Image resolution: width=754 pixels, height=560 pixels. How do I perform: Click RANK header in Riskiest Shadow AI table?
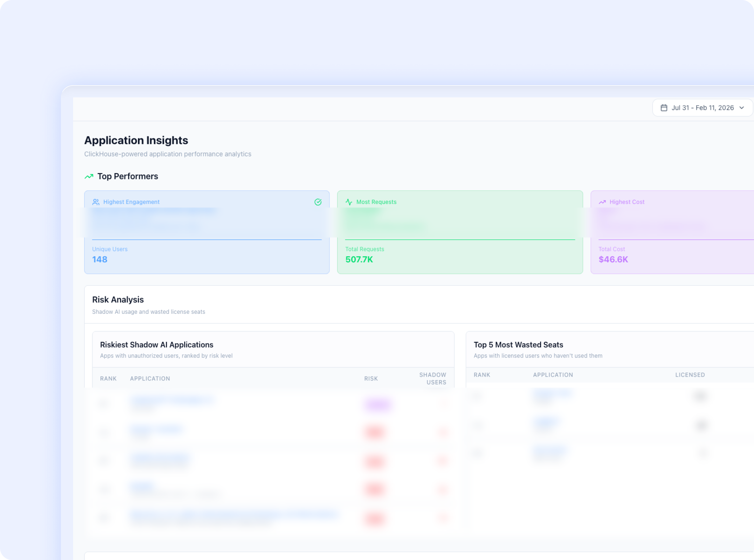[108, 379]
